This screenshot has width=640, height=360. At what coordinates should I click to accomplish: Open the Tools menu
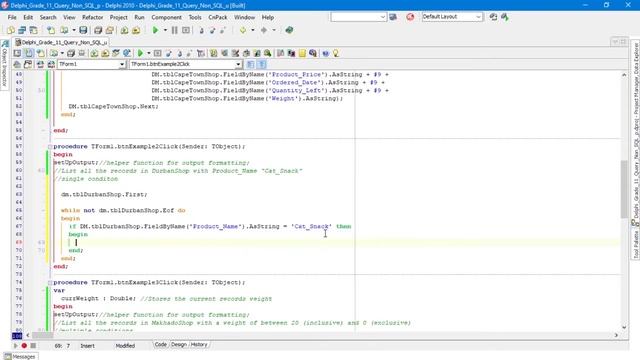[195, 17]
